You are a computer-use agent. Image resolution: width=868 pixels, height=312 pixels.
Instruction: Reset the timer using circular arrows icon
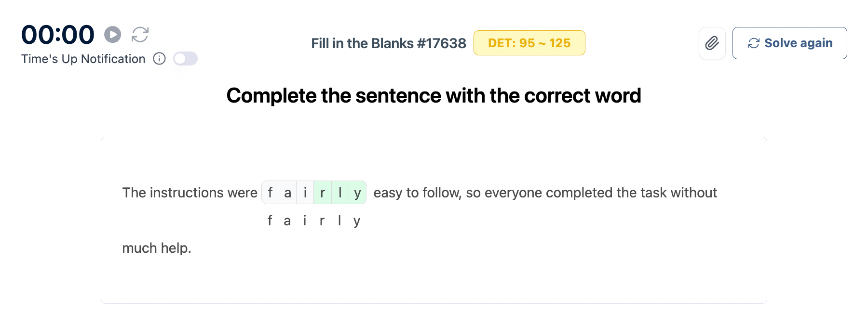[140, 35]
